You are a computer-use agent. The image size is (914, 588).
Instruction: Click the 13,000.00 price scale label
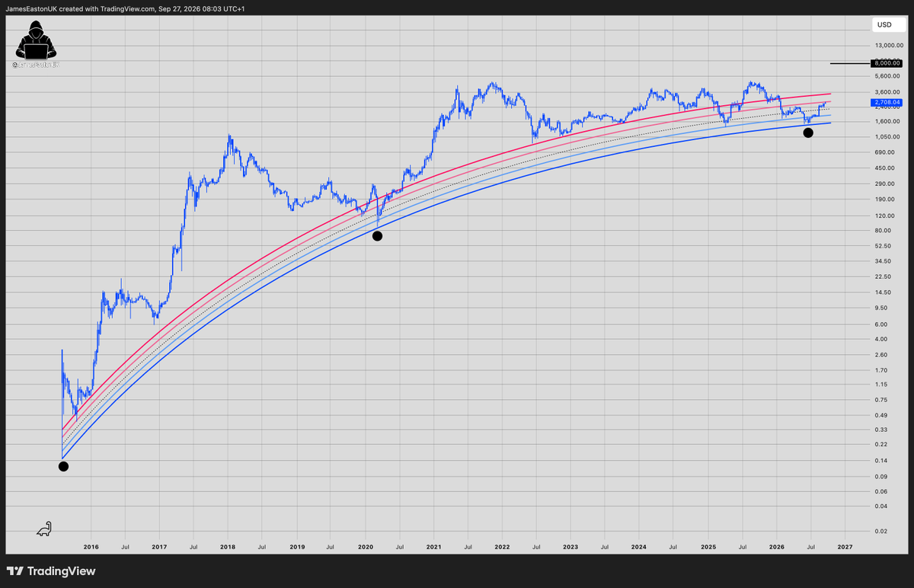click(x=887, y=46)
